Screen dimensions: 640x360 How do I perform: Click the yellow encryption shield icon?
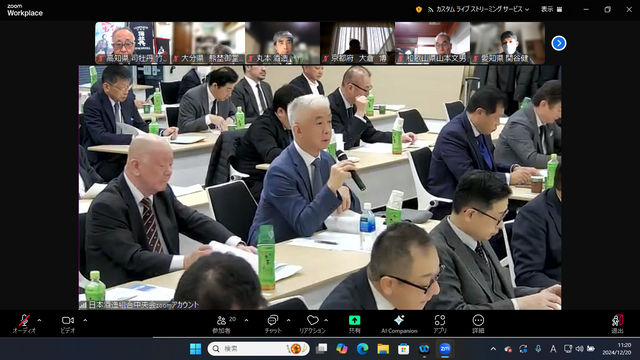click(x=419, y=9)
